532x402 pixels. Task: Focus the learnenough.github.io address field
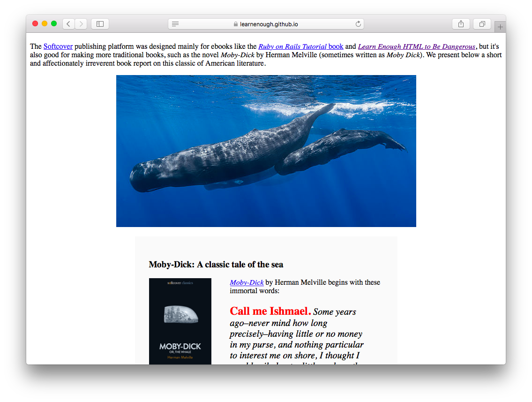point(266,24)
